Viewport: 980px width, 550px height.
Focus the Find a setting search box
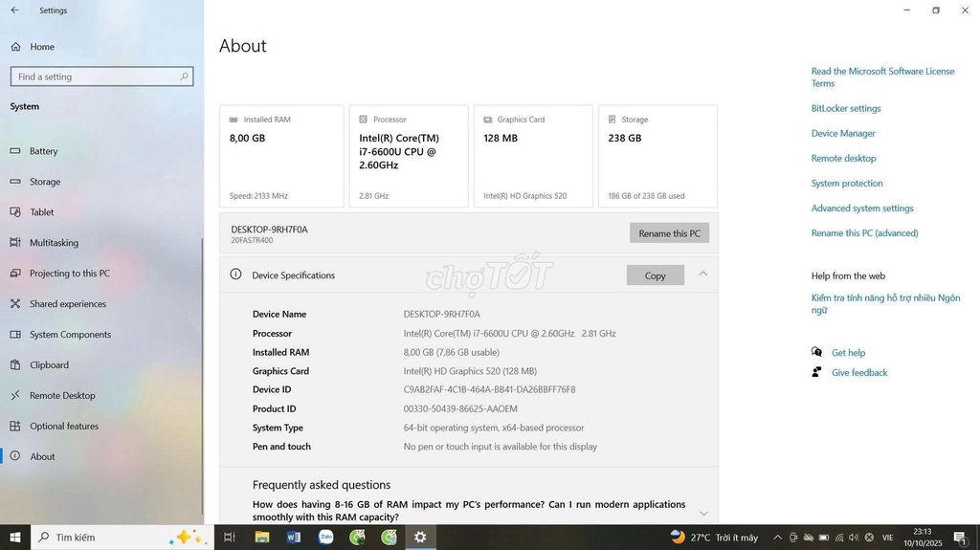[x=101, y=77]
